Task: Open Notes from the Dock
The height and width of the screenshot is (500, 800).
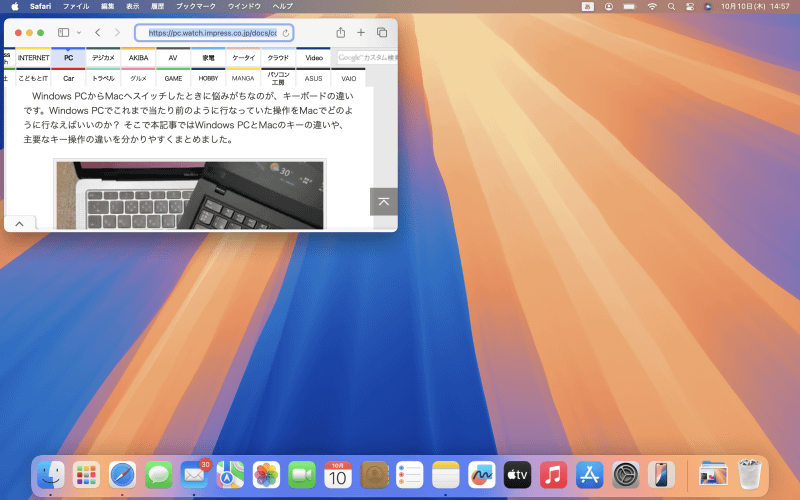Action: pos(446,475)
